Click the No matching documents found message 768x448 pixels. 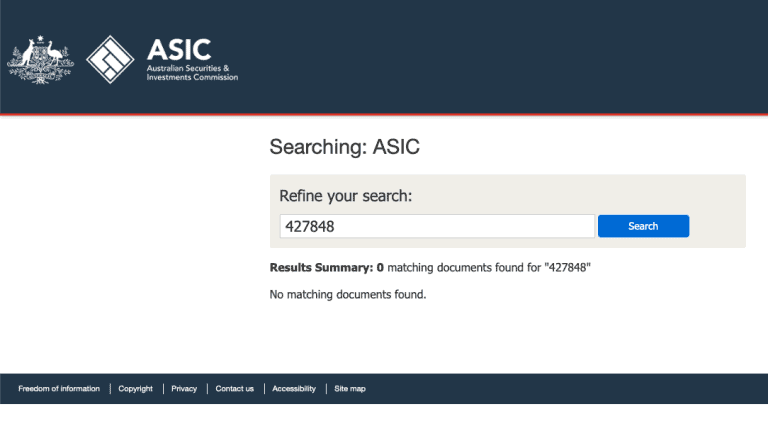pyautogui.click(x=348, y=294)
